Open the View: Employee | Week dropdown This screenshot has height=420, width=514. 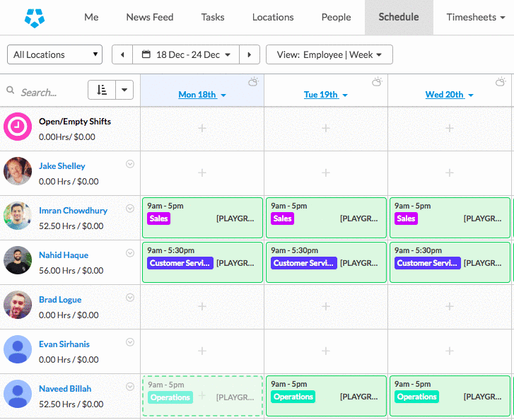coord(329,54)
